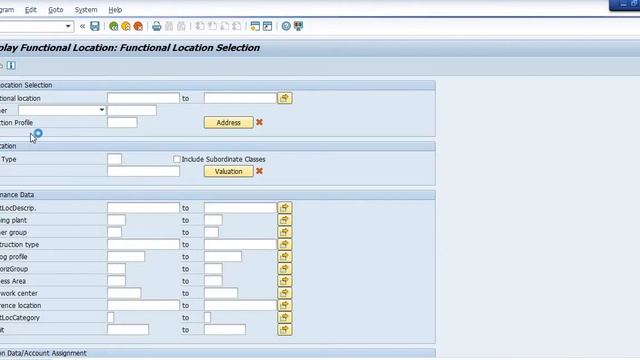This screenshot has height=360, width=640.
Task: Open the Edit menu
Action: coord(31,10)
